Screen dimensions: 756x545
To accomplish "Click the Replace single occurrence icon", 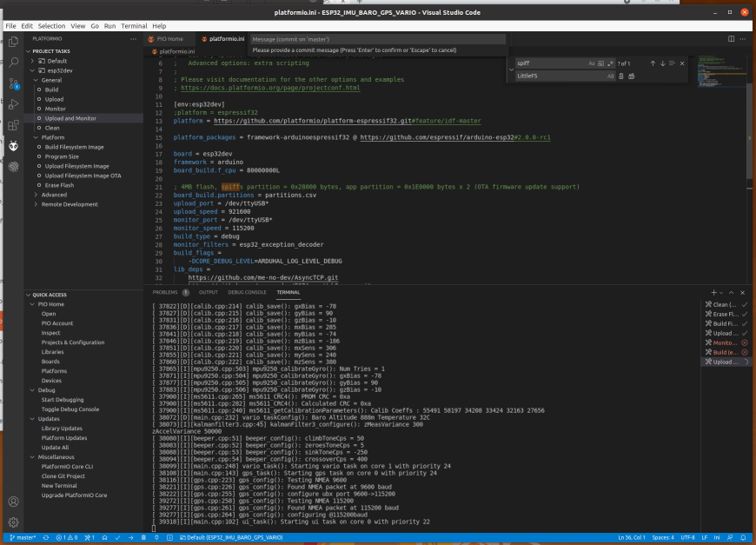I will [x=621, y=76].
